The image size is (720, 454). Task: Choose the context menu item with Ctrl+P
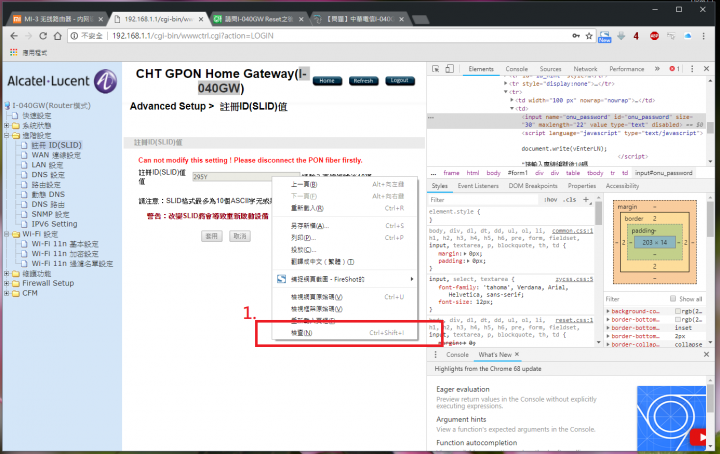(345, 238)
